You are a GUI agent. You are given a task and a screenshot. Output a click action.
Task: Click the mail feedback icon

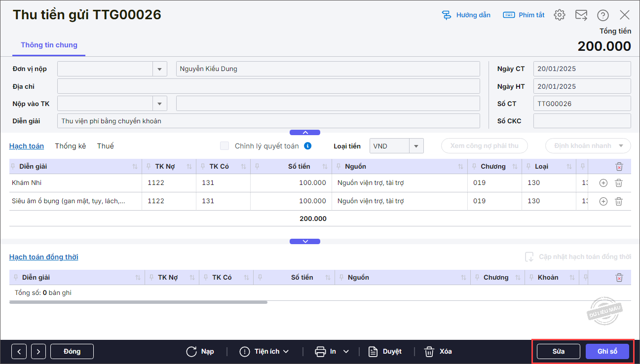click(581, 15)
